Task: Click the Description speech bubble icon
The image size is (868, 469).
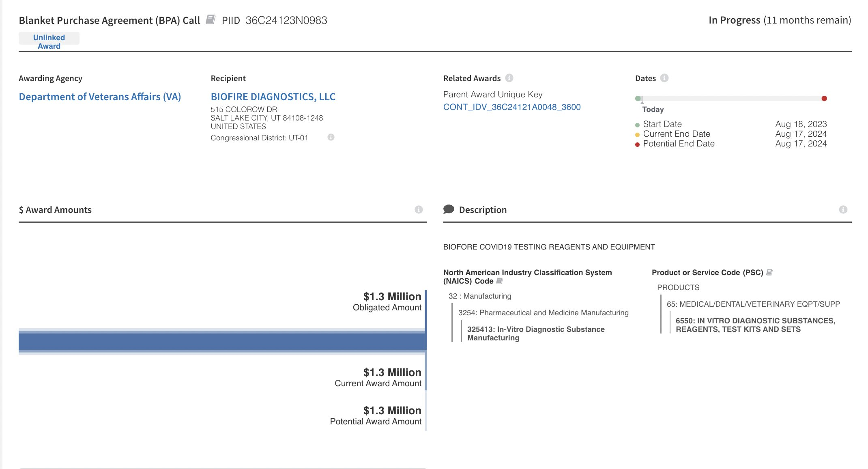Action: point(449,209)
